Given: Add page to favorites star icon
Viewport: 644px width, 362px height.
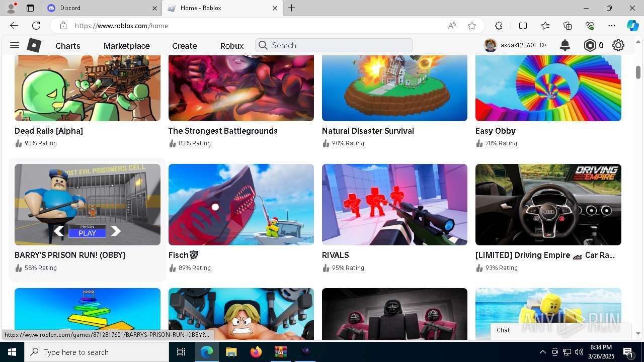Looking at the screenshot, I should pyautogui.click(x=472, y=26).
